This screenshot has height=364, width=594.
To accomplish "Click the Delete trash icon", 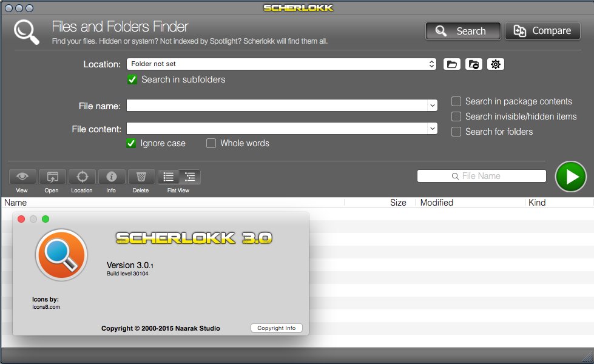I will [x=141, y=177].
